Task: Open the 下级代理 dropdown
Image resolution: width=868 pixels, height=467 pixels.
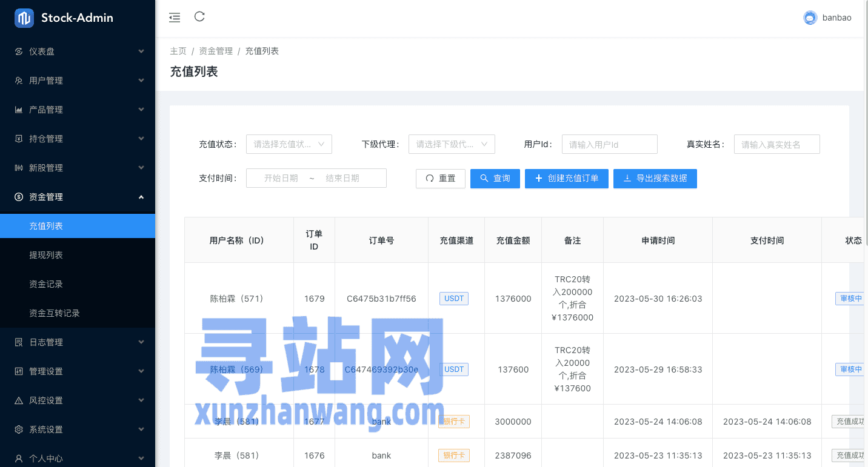Action: [x=452, y=144]
